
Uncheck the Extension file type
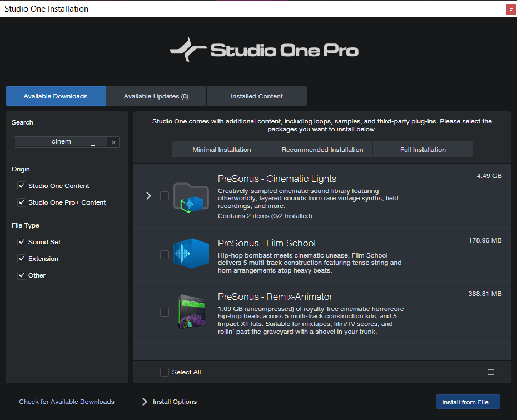click(x=22, y=259)
